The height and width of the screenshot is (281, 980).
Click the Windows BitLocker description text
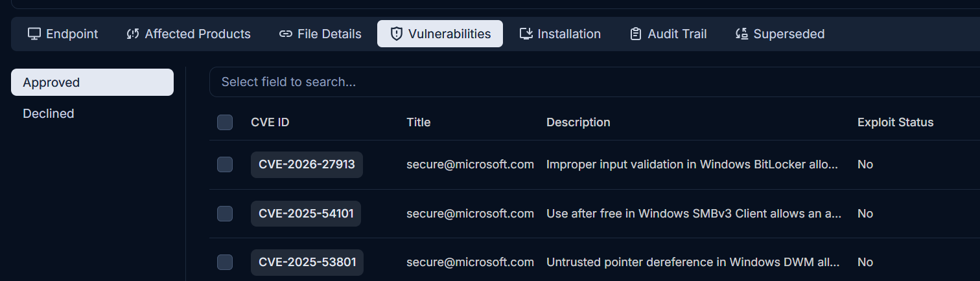692,164
